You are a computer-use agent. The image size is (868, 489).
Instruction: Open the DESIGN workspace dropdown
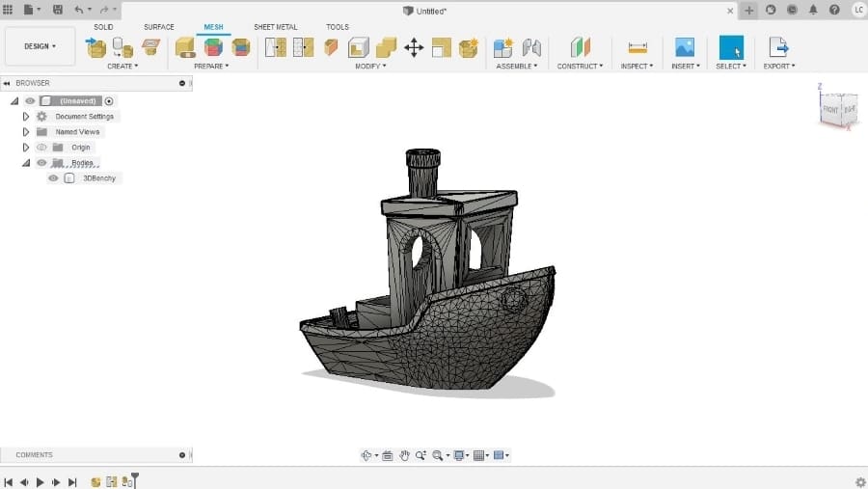[40, 46]
